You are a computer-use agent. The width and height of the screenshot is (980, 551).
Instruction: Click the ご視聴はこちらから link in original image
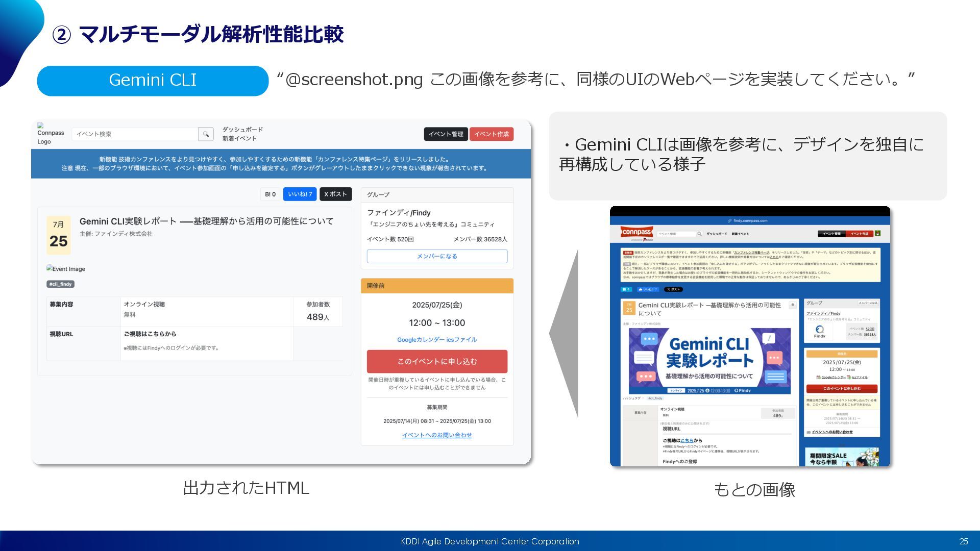[682, 440]
